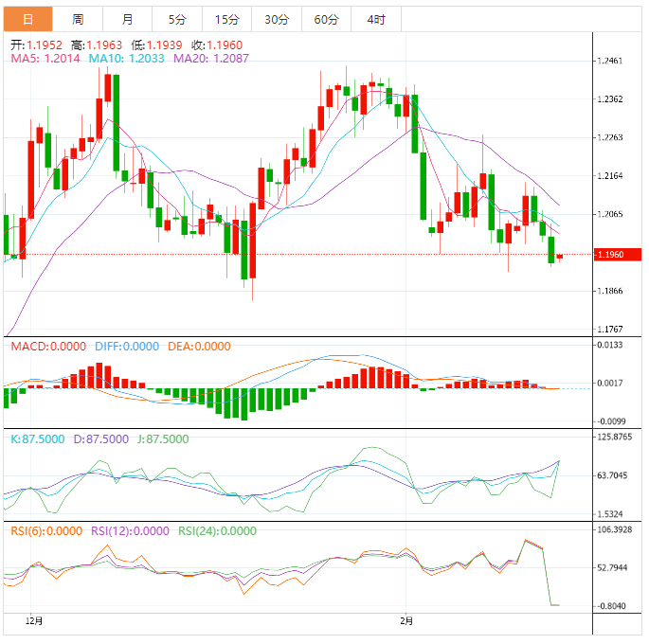Click the MA10 moving average label
The width and height of the screenshot is (649, 644).
point(126,59)
